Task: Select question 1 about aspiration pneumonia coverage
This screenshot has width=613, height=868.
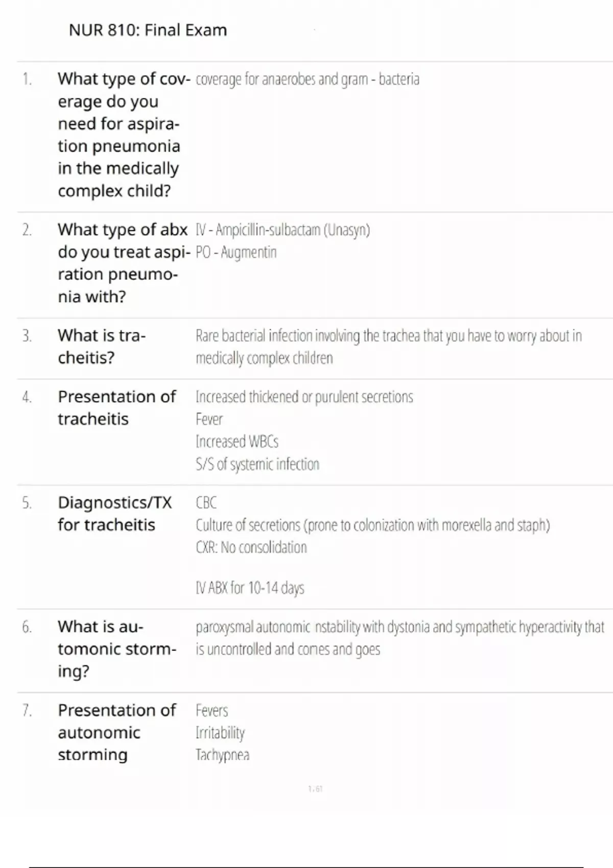Action: 124,135
